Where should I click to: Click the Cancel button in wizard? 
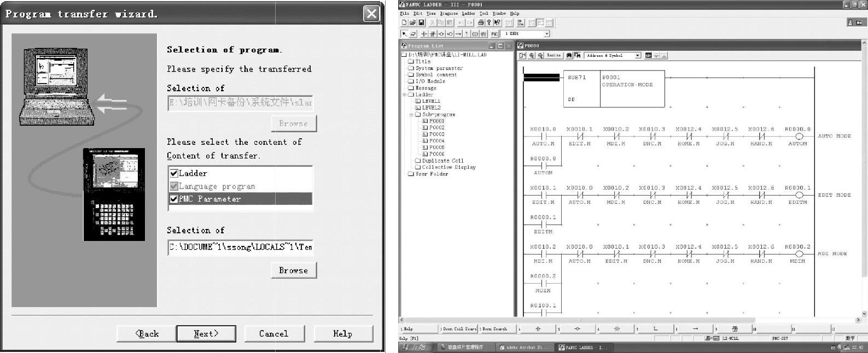click(x=273, y=333)
